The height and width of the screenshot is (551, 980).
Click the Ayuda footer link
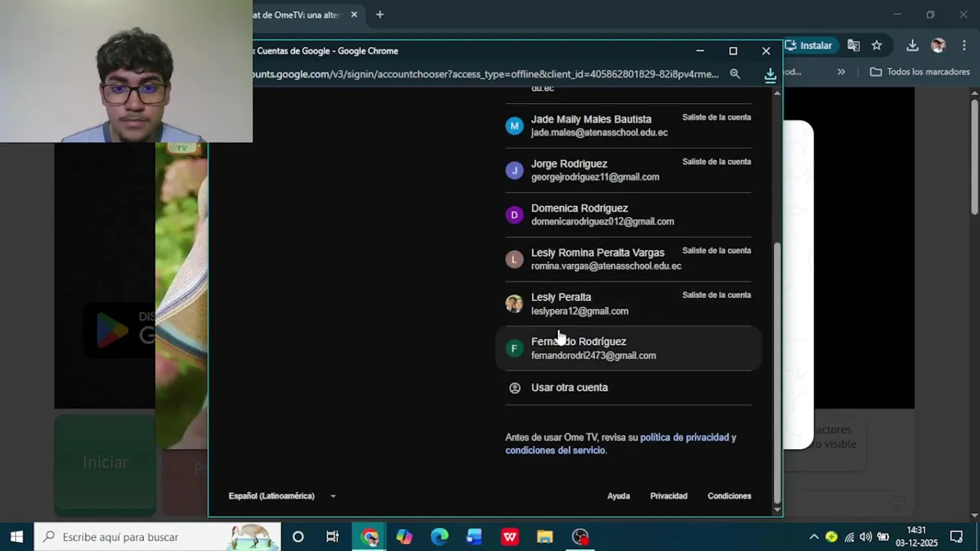pos(619,496)
